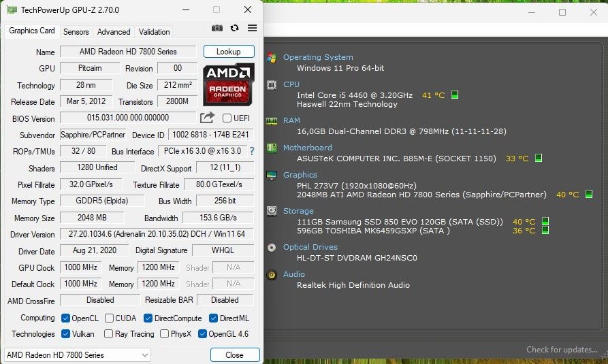Open the CPU section link in Speccy

tap(291, 84)
